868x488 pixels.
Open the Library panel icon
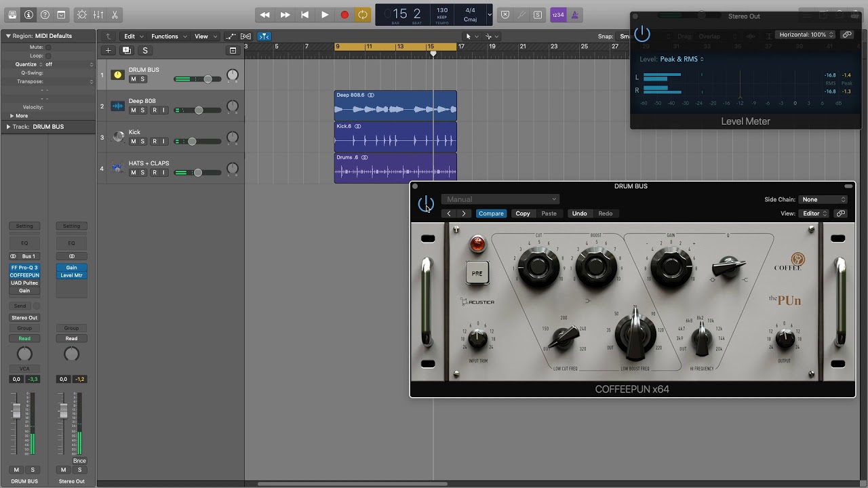[12, 14]
